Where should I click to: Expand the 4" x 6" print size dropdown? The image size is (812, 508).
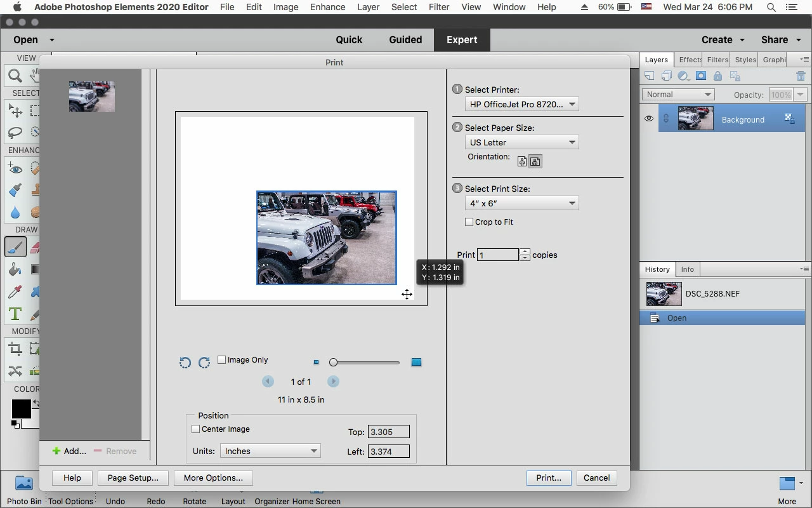click(x=521, y=203)
